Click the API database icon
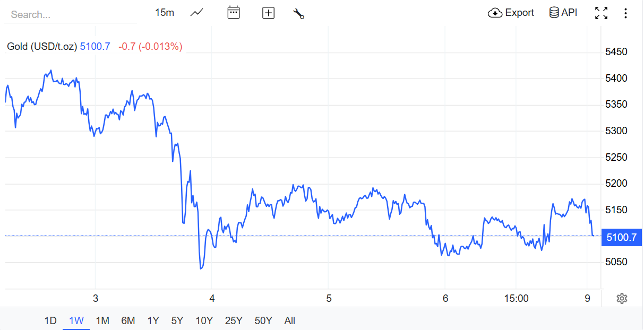The height and width of the screenshot is (330, 644). pos(554,12)
